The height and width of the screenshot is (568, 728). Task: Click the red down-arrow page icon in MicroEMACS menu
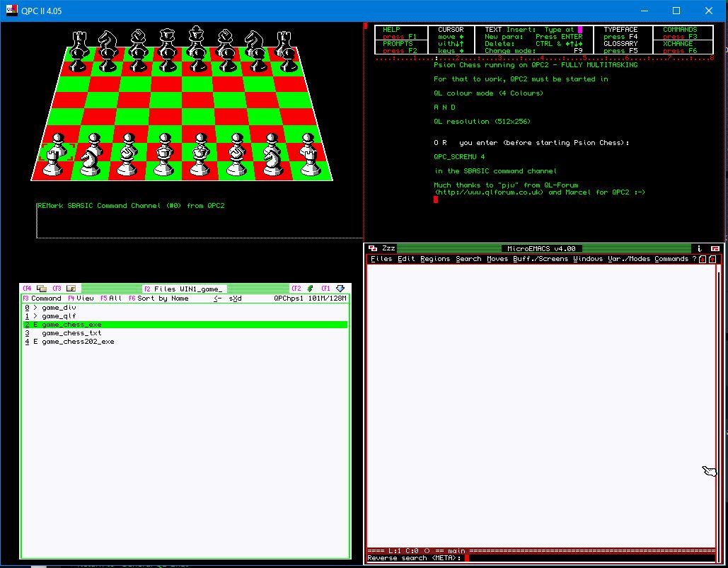coord(703,259)
